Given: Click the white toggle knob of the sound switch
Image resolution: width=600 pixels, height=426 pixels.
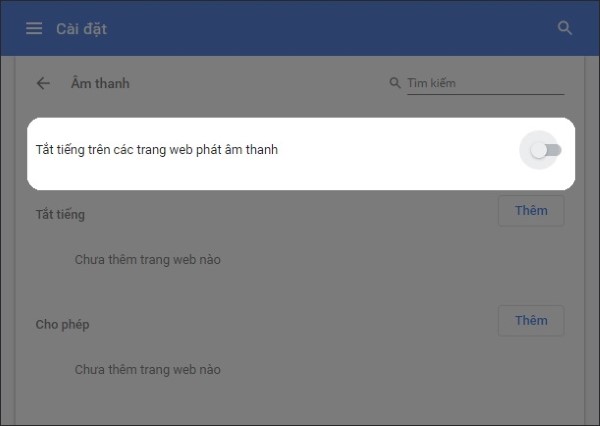Looking at the screenshot, I should point(538,150).
